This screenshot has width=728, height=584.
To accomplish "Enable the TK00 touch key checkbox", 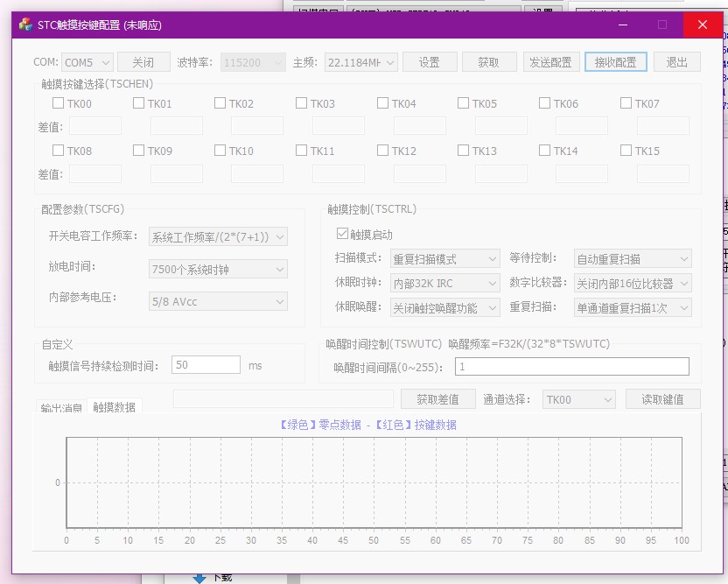I will [x=58, y=102].
